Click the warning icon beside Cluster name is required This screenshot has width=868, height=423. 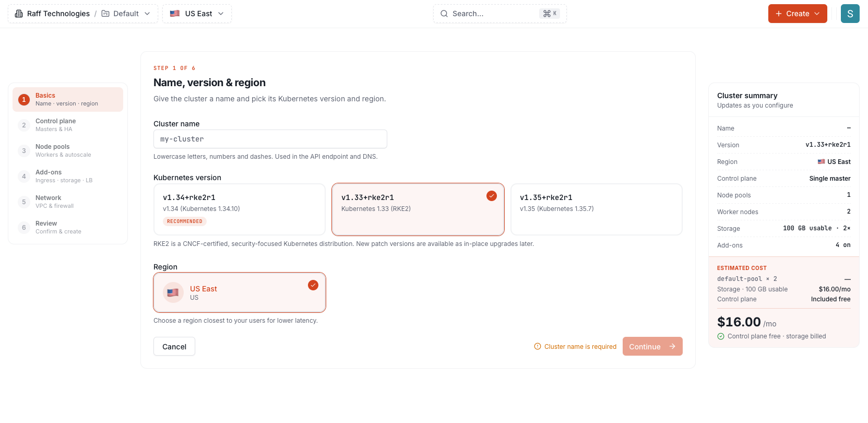(x=538, y=346)
